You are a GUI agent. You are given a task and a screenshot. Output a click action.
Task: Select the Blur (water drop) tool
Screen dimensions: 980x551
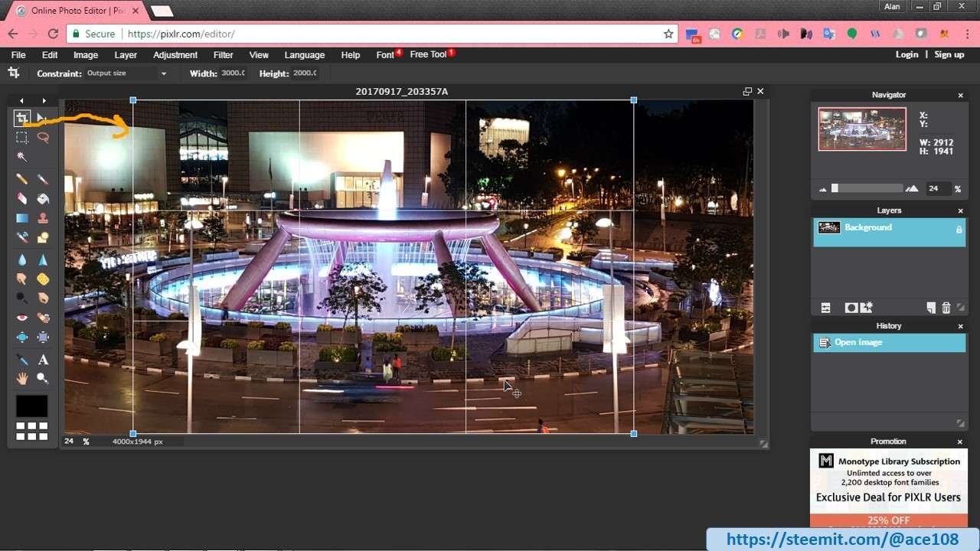[21, 259]
